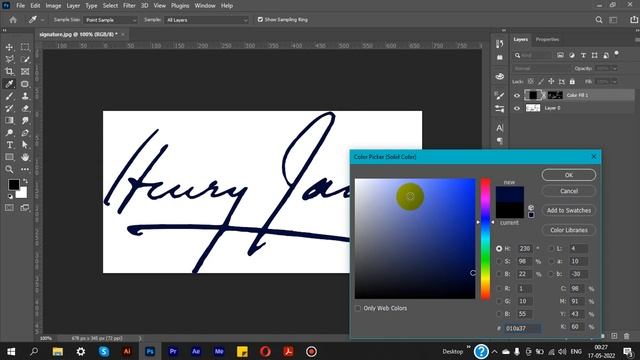
Task: Open the Character panel icon
Action: (500, 128)
